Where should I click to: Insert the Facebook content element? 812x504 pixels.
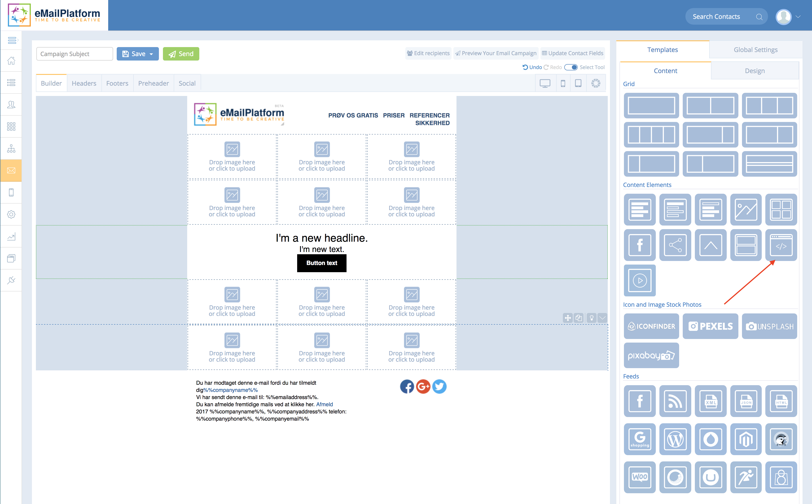(x=640, y=245)
